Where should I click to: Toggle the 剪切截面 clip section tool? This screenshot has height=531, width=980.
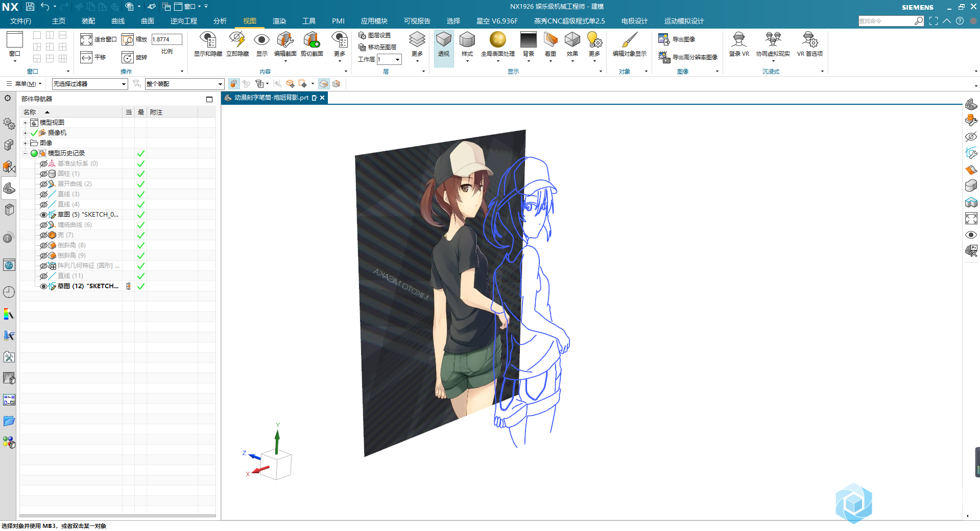[312, 44]
